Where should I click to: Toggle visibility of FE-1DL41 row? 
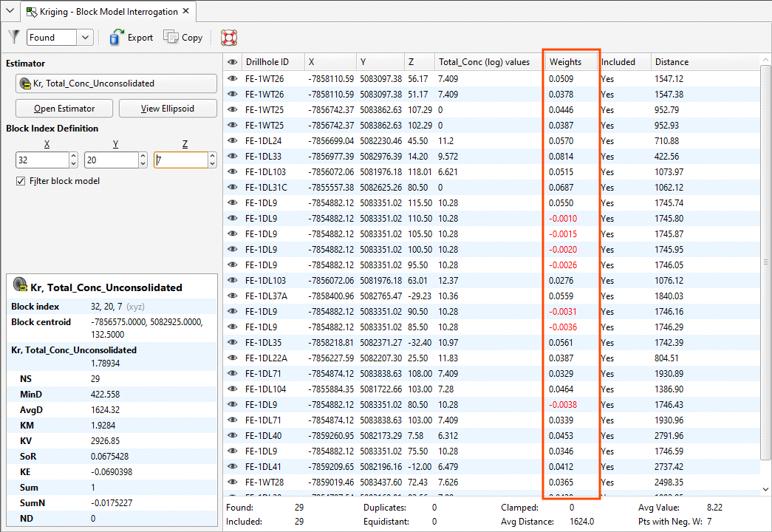coord(233,466)
